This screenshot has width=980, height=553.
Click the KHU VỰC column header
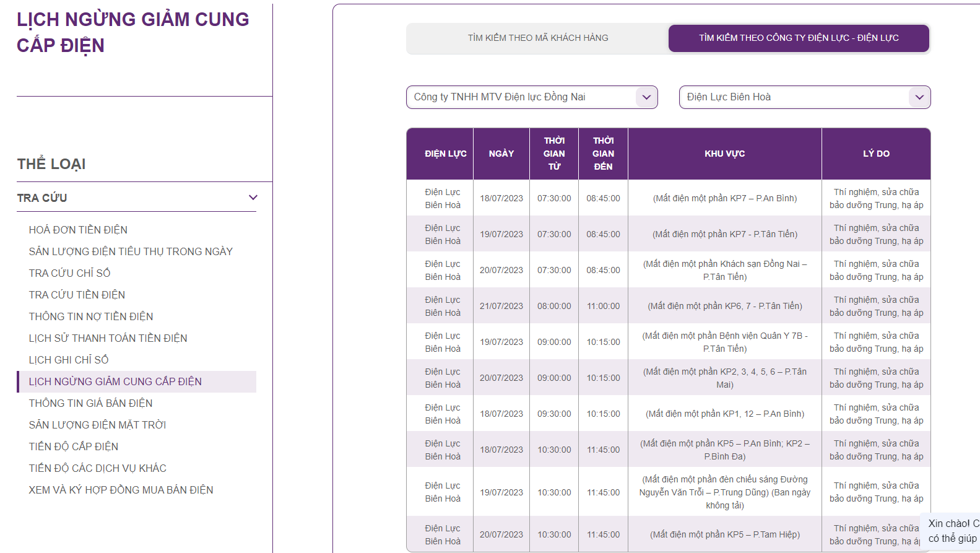click(x=725, y=154)
